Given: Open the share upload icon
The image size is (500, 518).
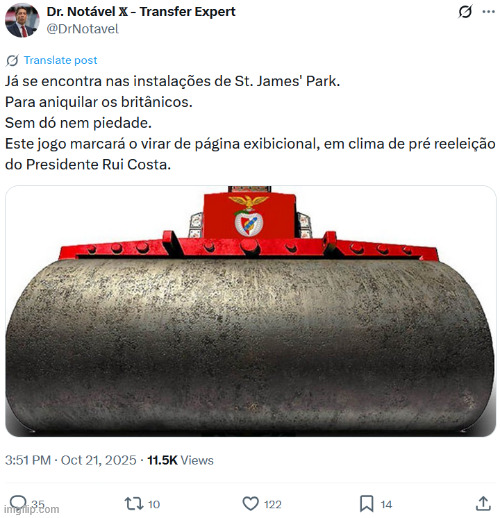Looking at the screenshot, I should (483, 503).
